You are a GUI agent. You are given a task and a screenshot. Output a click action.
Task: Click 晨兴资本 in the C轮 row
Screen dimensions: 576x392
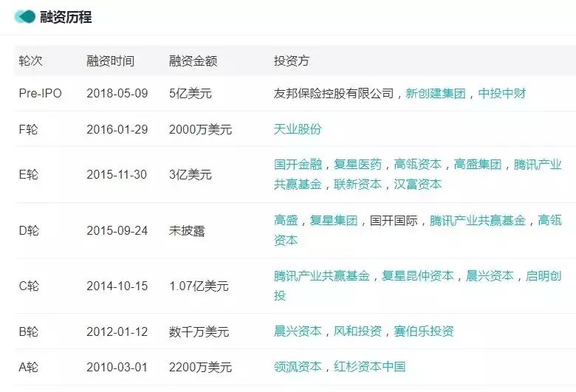click(490, 276)
